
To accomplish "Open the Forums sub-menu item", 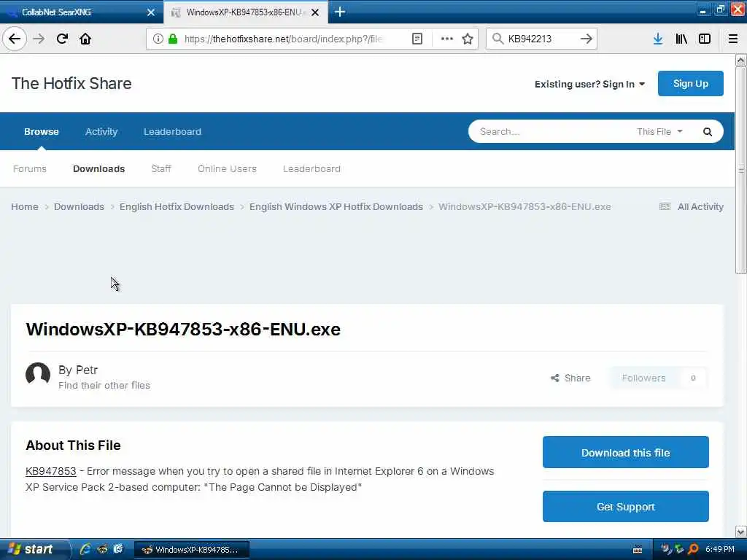I will click(29, 169).
